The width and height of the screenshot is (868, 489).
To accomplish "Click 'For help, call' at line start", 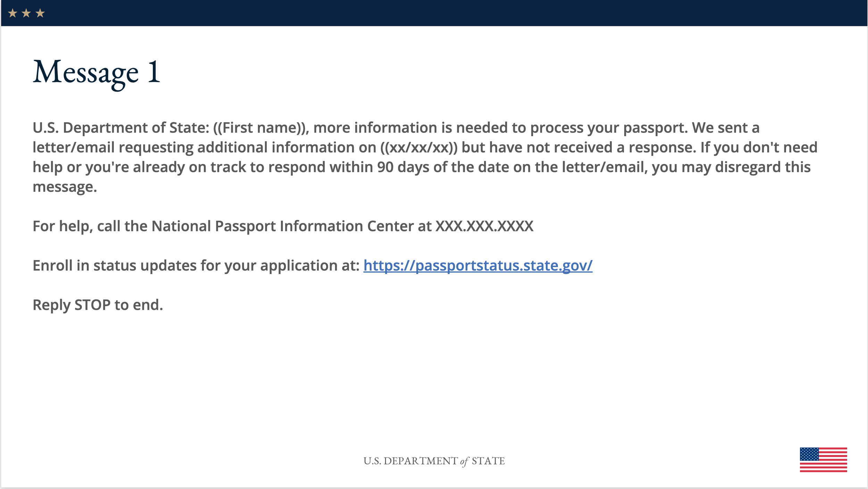I will coord(77,226).
